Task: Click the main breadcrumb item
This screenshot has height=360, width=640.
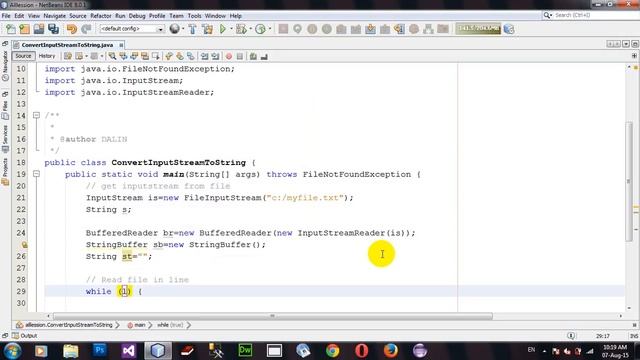Action: pos(136,325)
